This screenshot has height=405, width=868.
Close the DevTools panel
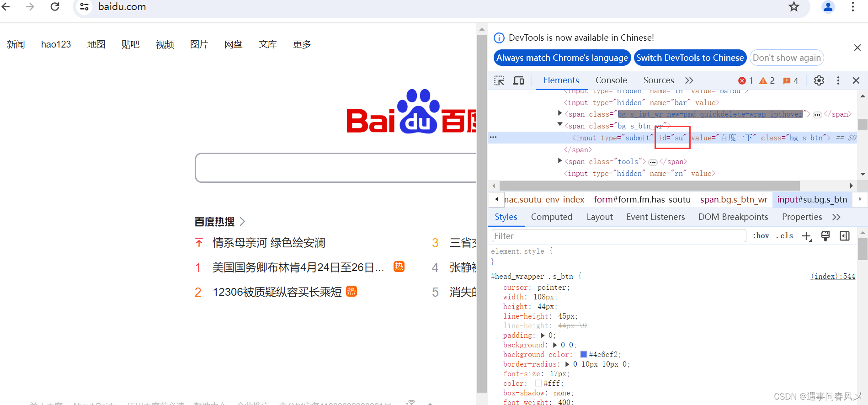coord(856,80)
